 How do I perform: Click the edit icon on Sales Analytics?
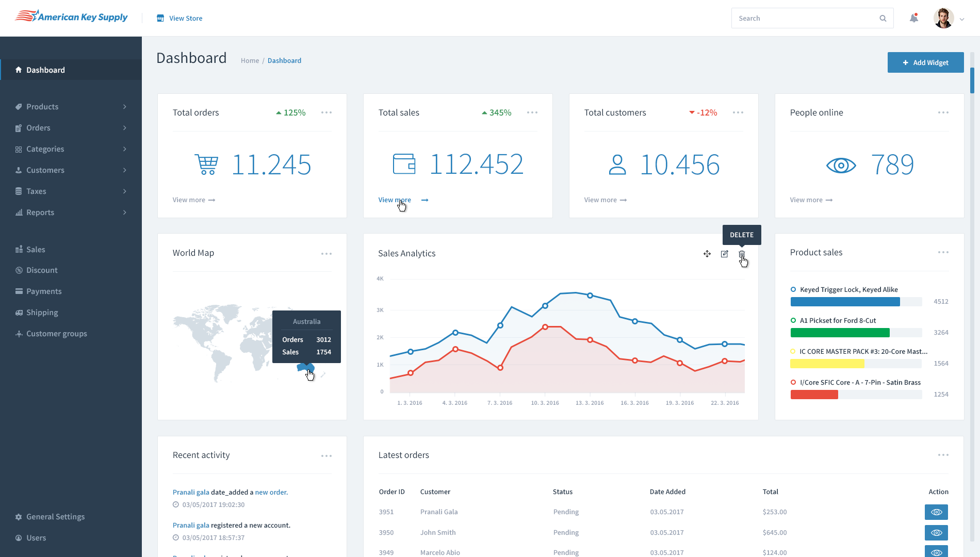coord(724,254)
